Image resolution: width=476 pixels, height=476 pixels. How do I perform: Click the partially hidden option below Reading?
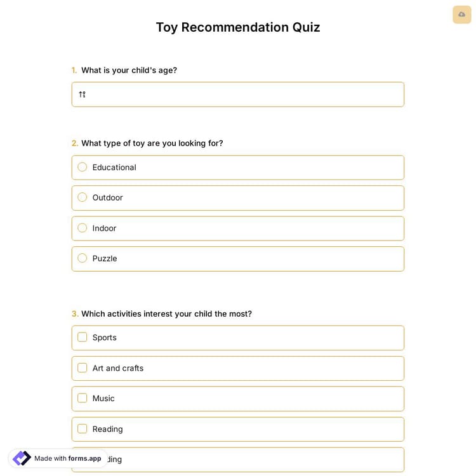pos(254,459)
